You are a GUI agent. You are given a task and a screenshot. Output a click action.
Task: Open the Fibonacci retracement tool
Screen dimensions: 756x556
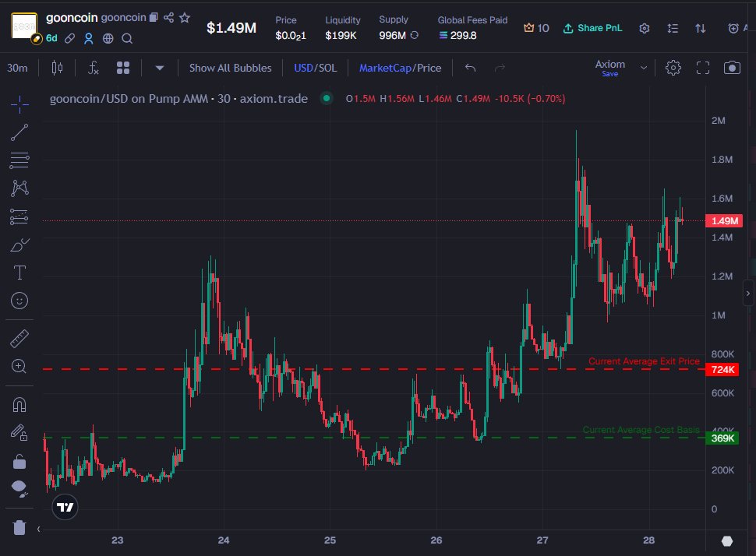tap(19, 160)
